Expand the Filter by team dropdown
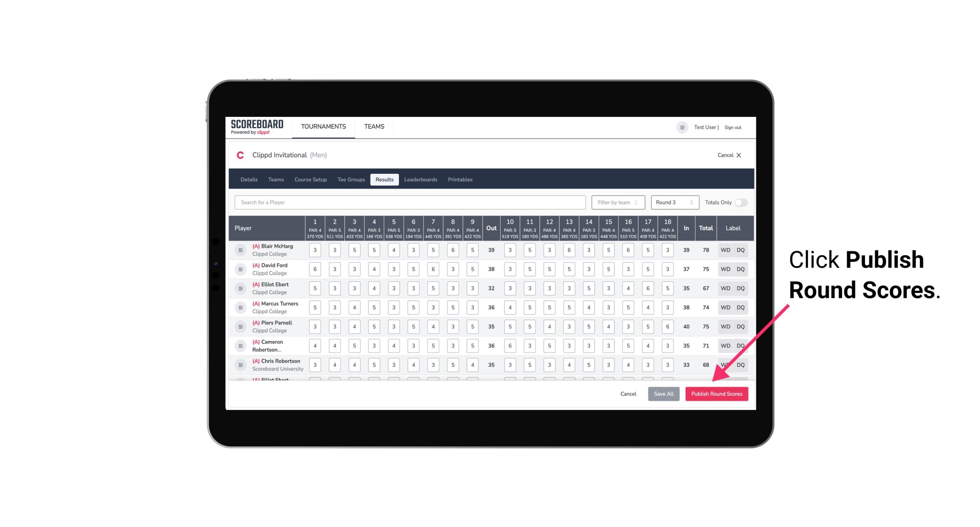Viewport: 980px width, 527px height. click(617, 202)
